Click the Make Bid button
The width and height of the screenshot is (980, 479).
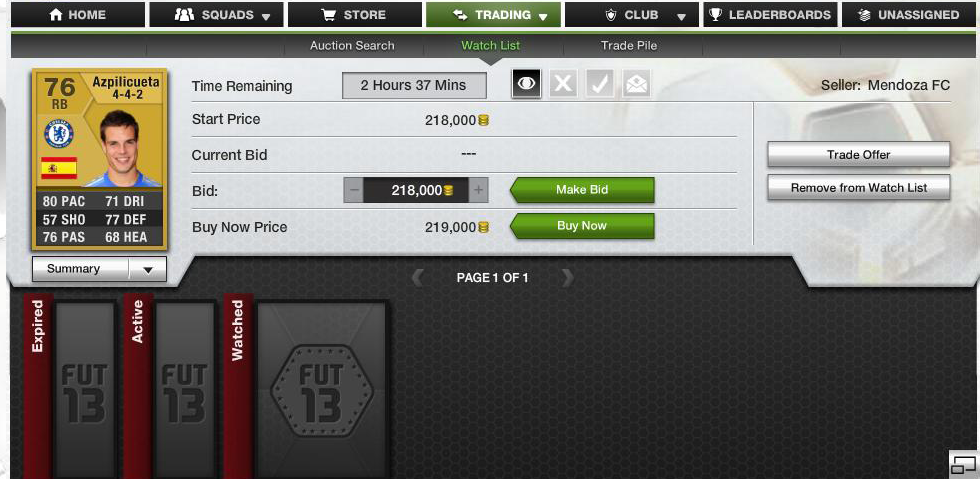click(582, 190)
